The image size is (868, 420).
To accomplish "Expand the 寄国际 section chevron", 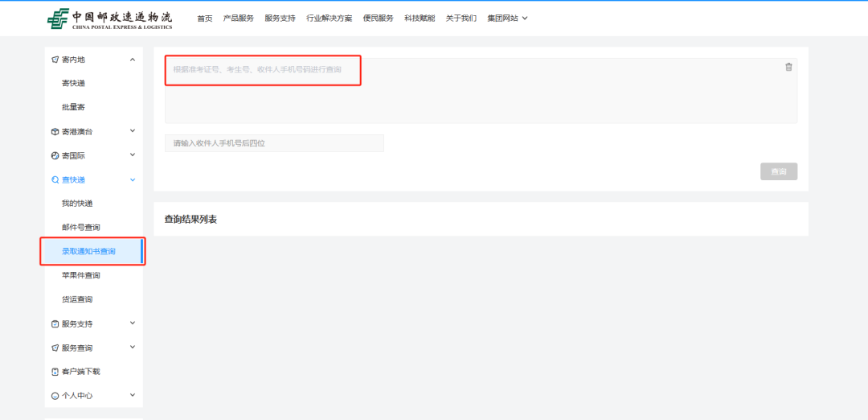I will point(133,155).
